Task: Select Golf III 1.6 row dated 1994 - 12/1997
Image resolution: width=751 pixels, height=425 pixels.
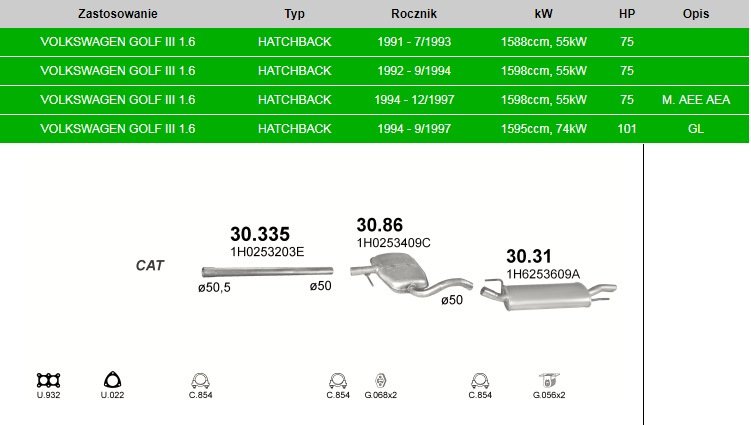Action: [x=374, y=100]
